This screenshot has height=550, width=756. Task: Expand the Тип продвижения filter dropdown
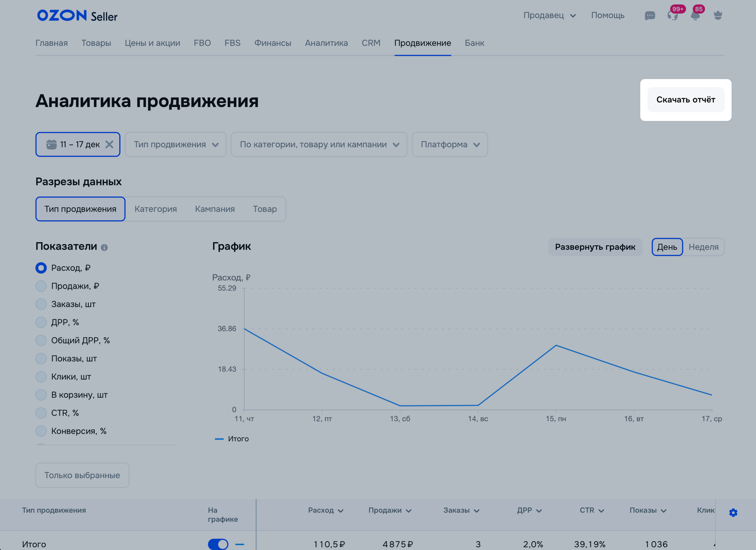(x=176, y=144)
